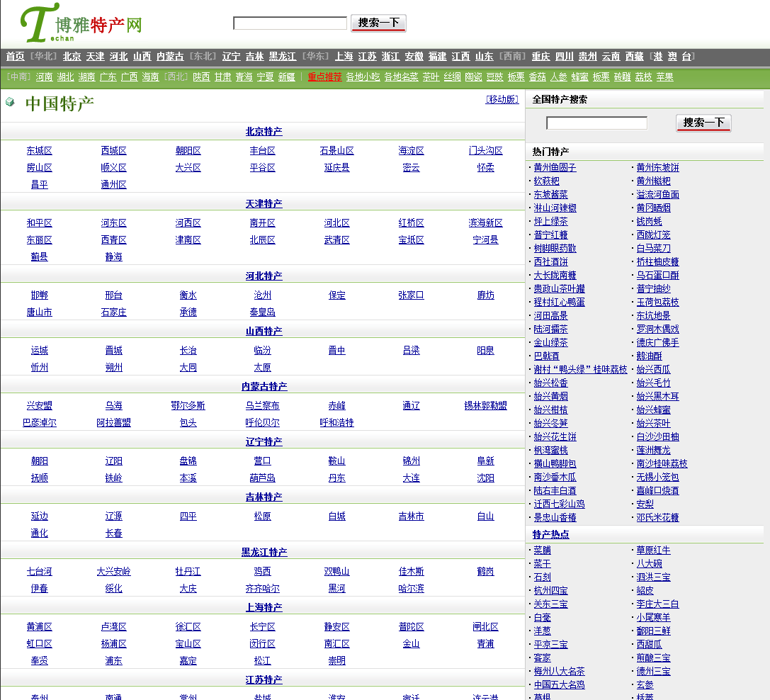Focus the 全国特产搜索 sidebar search box
Viewport: 770px width, 700px height.
pos(596,123)
